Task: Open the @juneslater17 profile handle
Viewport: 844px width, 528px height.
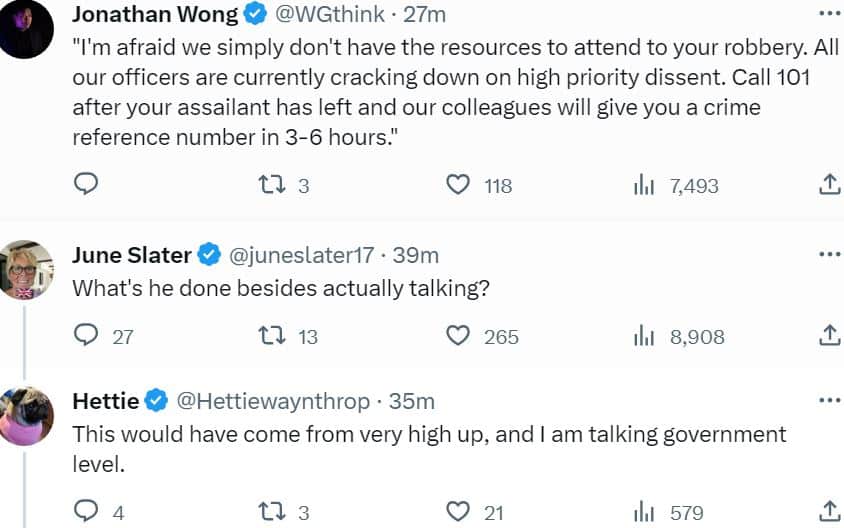Action: click(301, 255)
